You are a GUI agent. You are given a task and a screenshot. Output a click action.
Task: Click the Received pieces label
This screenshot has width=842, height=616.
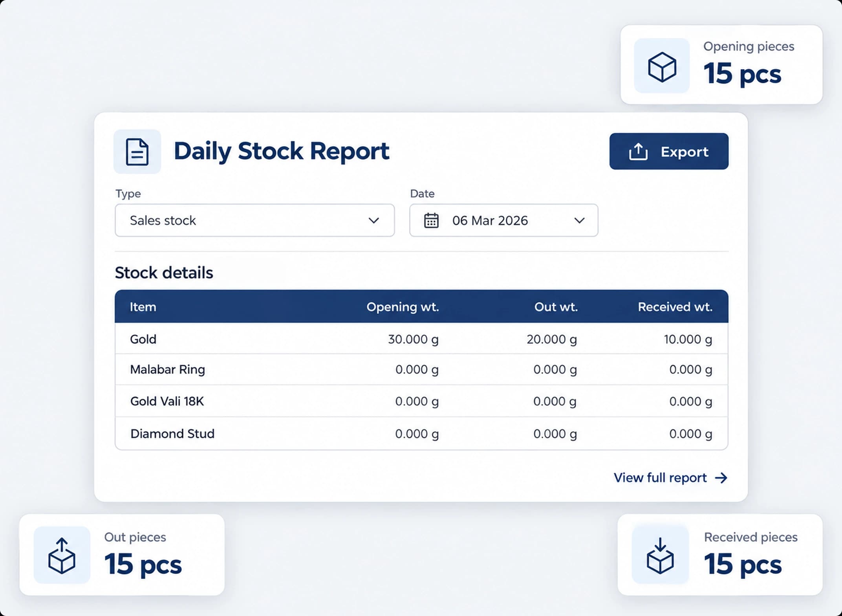750,537
